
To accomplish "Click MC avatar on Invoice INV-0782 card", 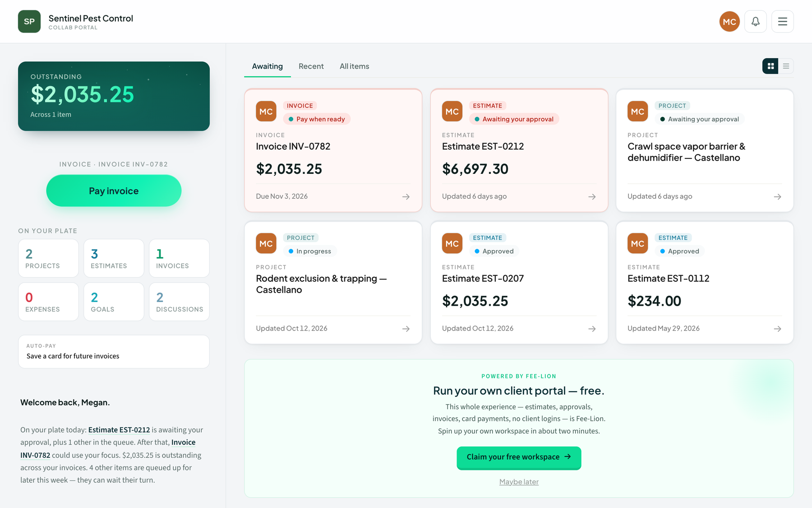I will [x=266, y=111].
